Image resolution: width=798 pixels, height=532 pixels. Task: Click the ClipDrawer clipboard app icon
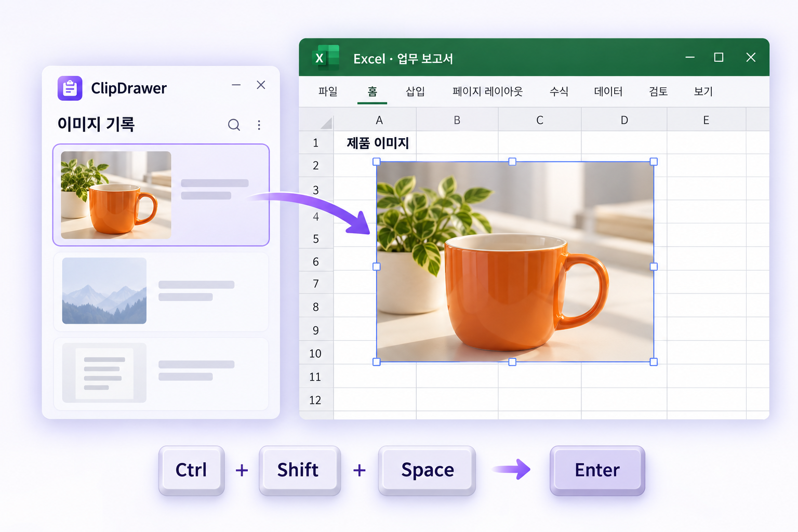[x=70, y=88]
